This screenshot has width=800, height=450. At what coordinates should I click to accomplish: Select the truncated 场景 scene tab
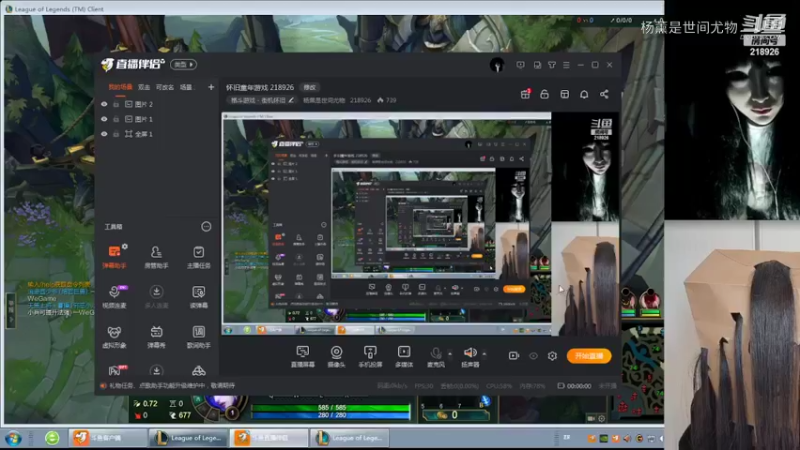click(186, 87)
